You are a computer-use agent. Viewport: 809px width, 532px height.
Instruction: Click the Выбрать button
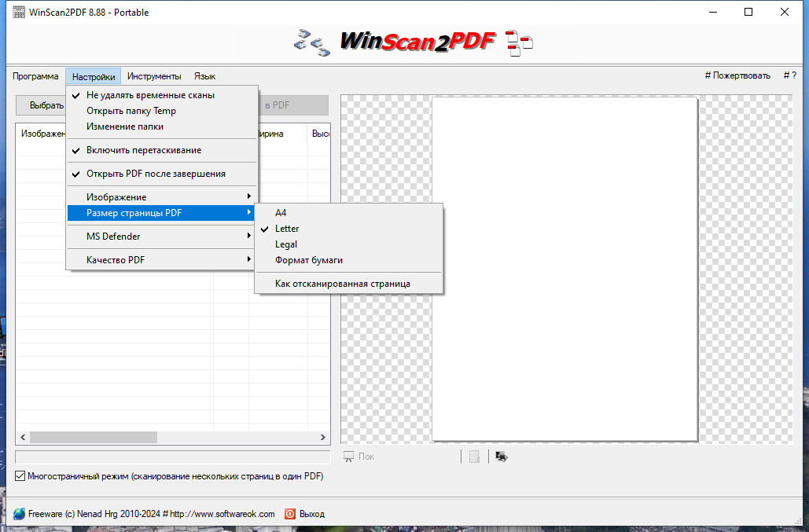pos(41,105)
